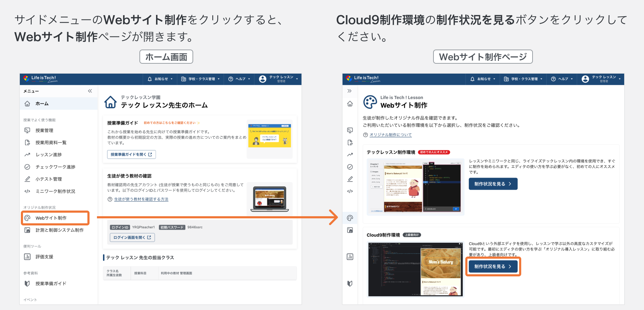Open テック レッスン user menu in Home header
The width and height of the screenshot is (644, 310).
coord(278,79)
